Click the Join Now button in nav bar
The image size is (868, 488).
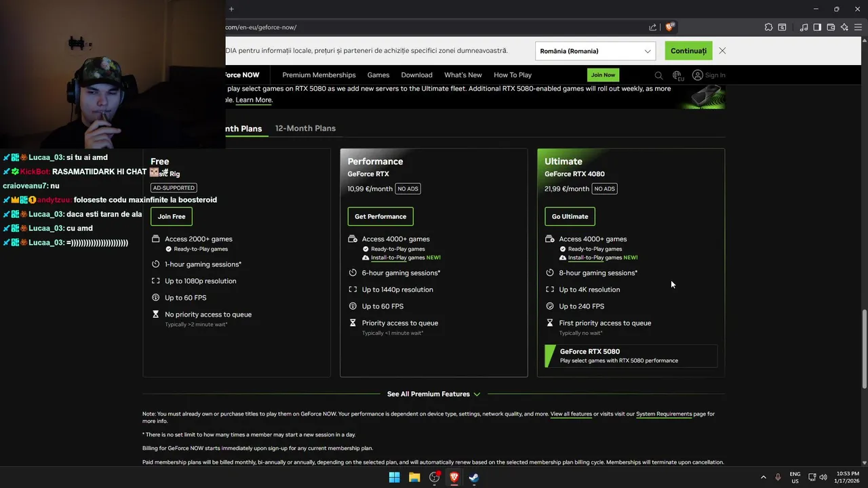point(603,75)
